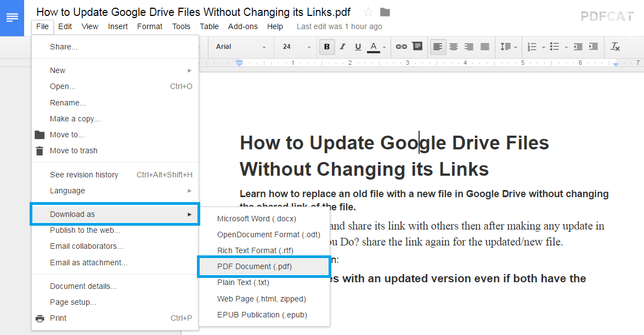Justify the text
644x335 pixels.
484,47
